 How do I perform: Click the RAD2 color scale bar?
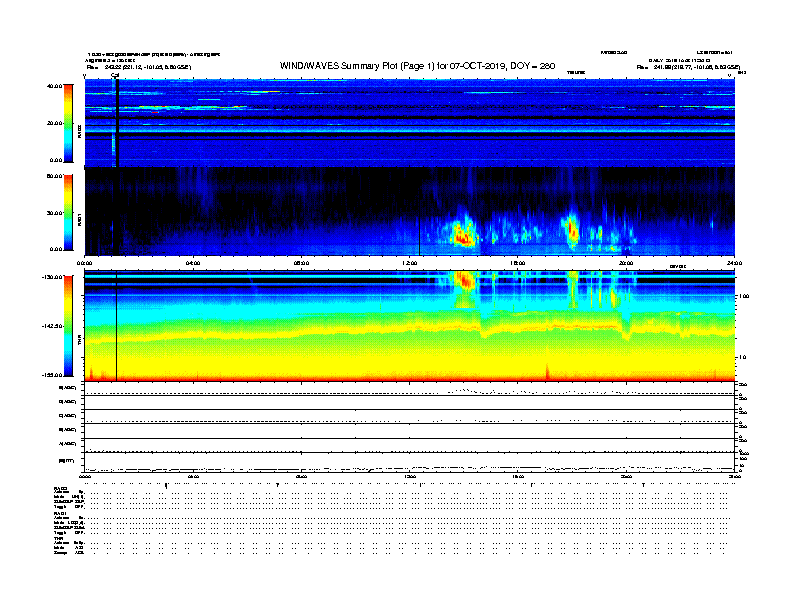tap(68, 123)
